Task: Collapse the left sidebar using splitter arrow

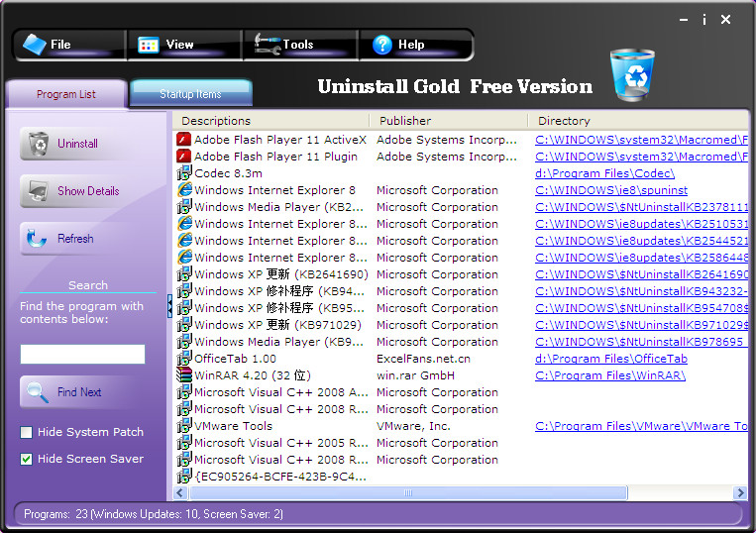Action: [169, 306]
